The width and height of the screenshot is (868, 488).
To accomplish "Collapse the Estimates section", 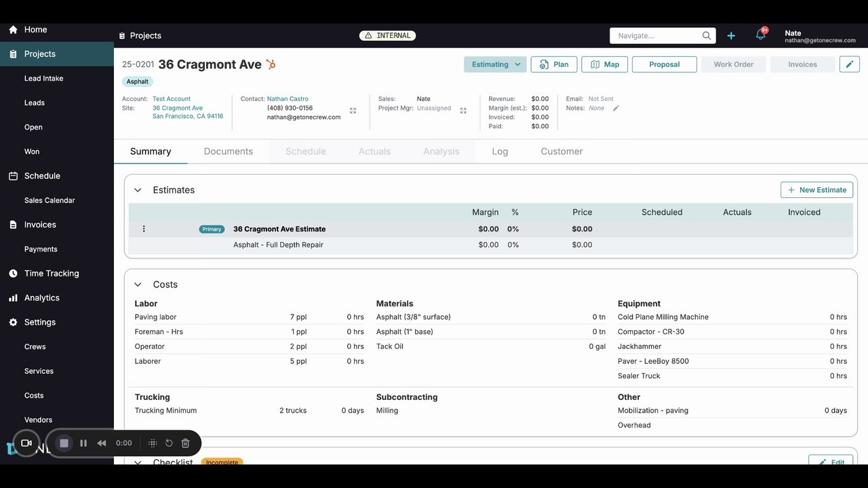I will pos(138,190).
